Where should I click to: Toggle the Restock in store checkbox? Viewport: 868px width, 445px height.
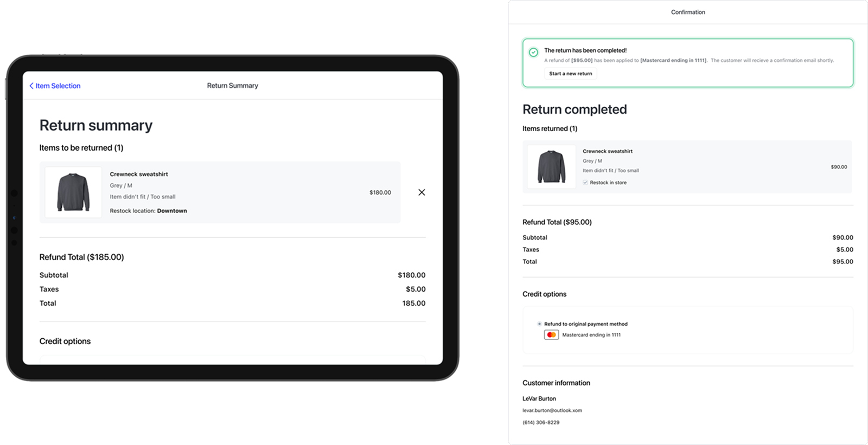point(585,183)
